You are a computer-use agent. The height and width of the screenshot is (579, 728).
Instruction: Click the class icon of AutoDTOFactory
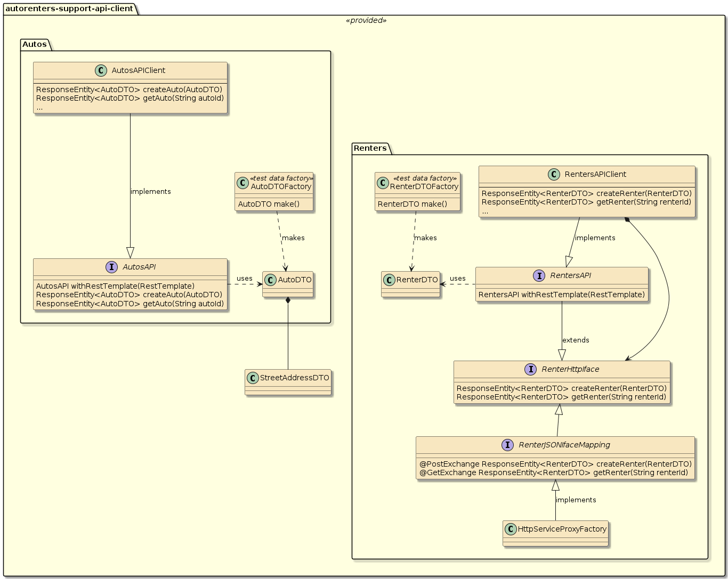tap(243, 183)
